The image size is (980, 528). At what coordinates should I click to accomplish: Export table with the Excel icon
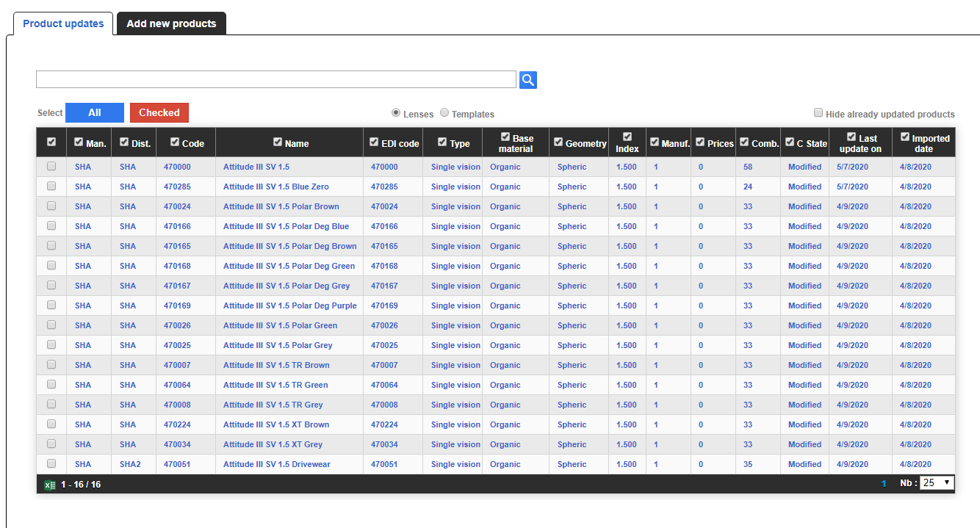[50, 485]
